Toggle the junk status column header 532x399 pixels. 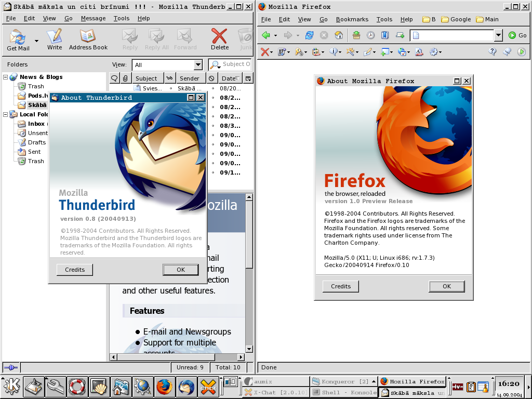211,78
